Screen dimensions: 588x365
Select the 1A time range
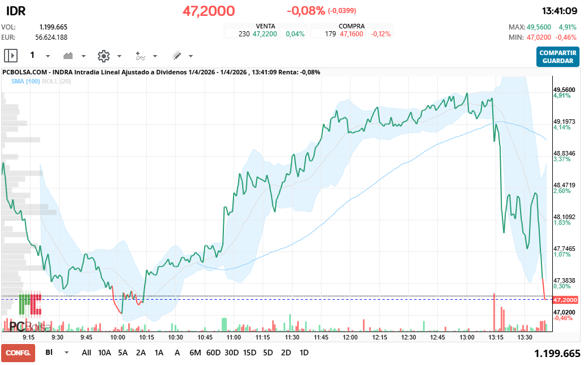(159, 353)
